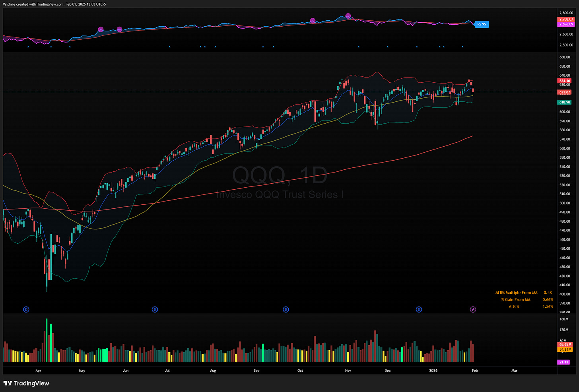This screenshot has width=579, height=392.
Task: Click the green 610.90 price label
Action: pos(565,102)
